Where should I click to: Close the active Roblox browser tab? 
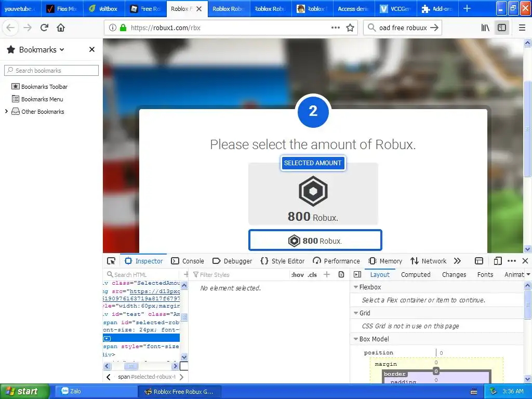click(199, 9)
